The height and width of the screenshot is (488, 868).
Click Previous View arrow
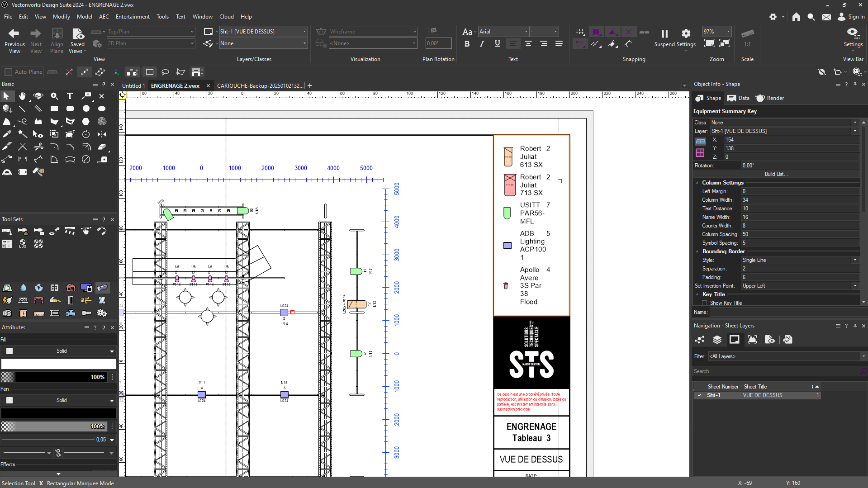pyautogui.click(x=14, y=34)
